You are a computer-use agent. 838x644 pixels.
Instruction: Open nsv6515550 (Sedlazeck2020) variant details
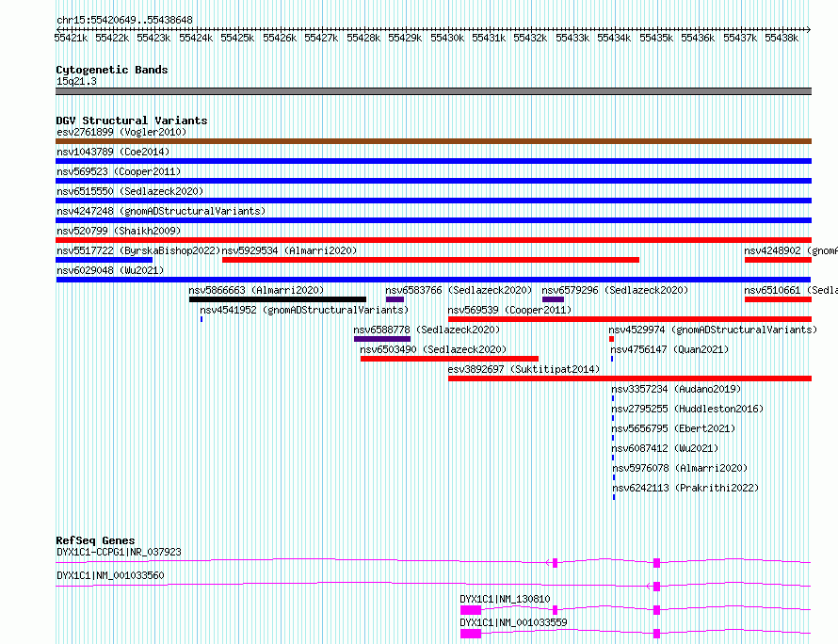130,191
